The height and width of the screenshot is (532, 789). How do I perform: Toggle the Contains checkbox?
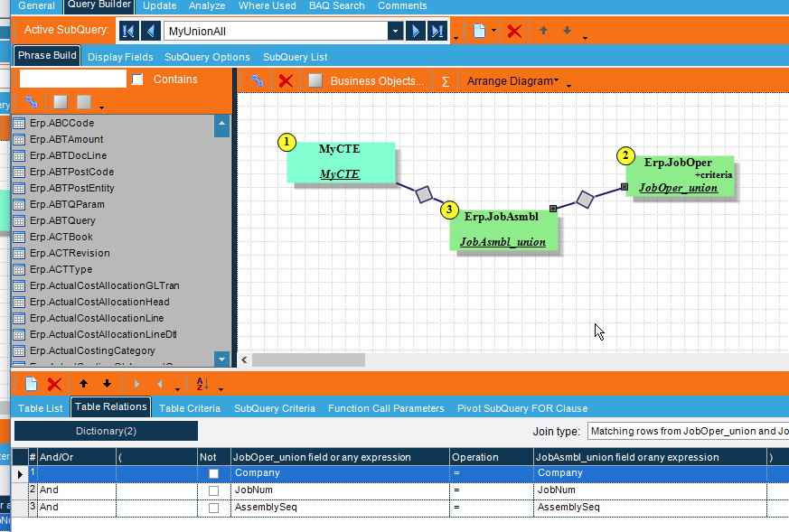click(x=136, y=79)
